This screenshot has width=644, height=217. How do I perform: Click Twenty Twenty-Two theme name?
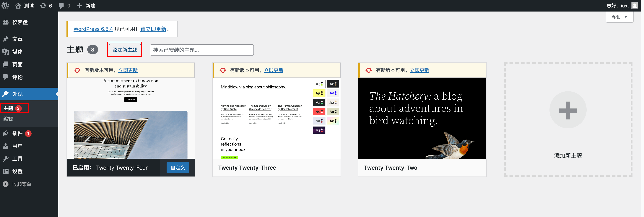(x=391, y=168)
